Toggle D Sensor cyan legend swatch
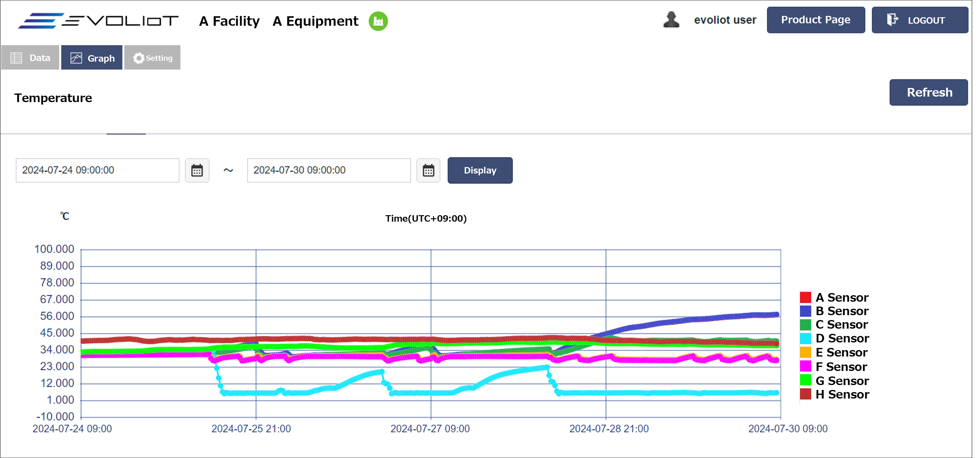This screenshot has height=458, width=980. 805,338
